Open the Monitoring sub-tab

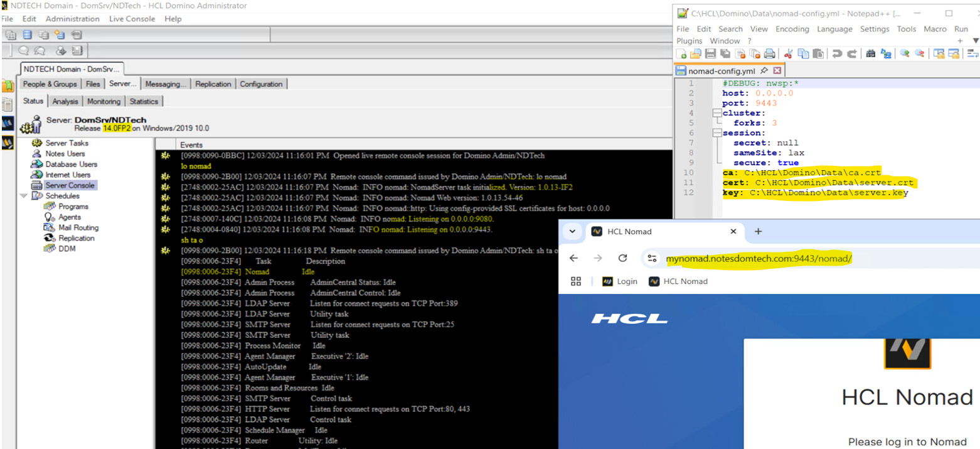(x=104, y=101)
